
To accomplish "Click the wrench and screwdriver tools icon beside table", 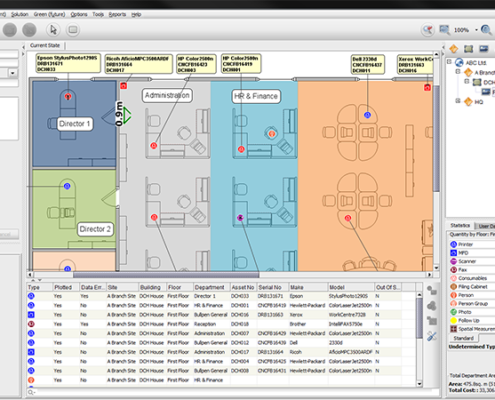I will tap(432, 336).
